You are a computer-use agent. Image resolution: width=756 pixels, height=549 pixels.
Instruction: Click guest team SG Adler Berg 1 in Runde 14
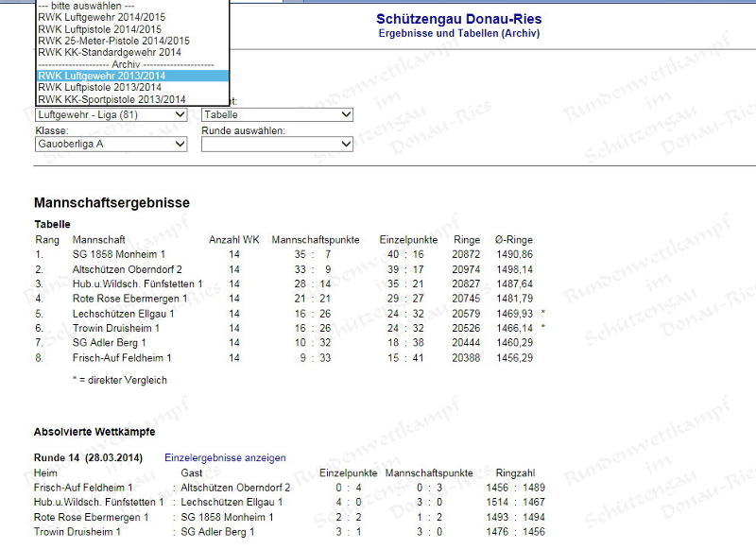pyautogui.click(x=217, y=532)
